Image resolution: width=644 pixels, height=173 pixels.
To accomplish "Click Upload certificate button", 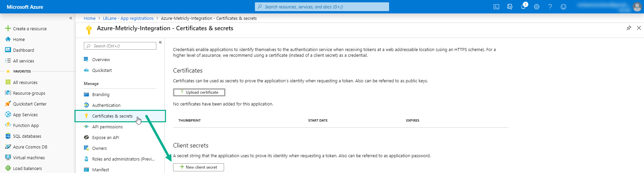I will (x=199, y=92).
